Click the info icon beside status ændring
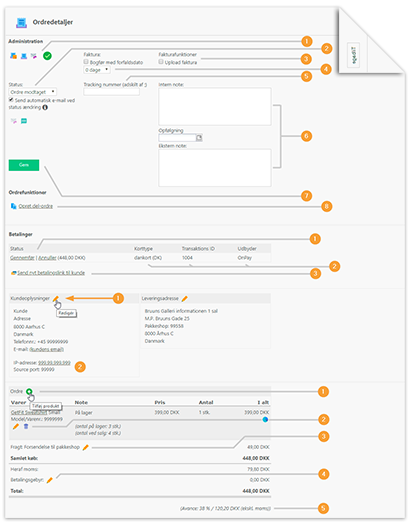 45,107
